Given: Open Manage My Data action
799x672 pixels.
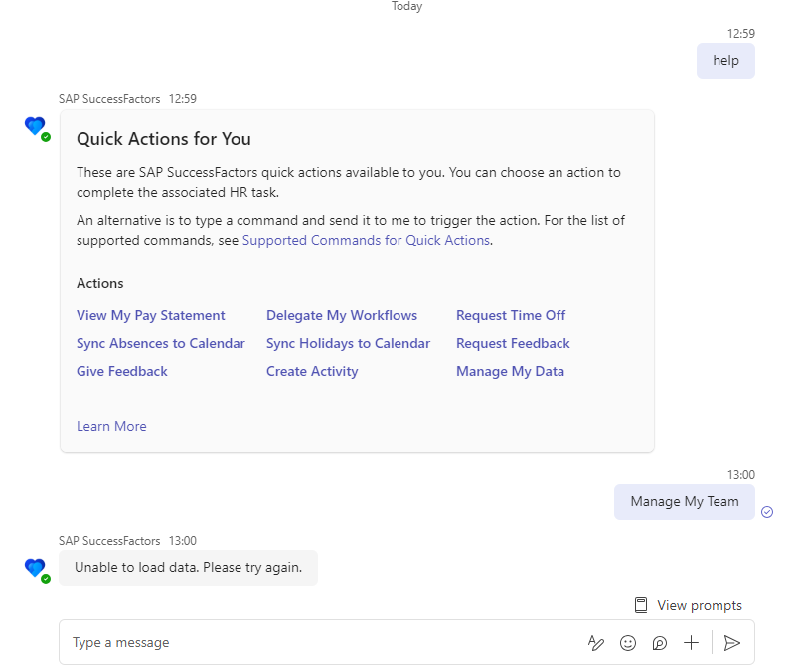Looking at the screenshot, I should click(x=510, y=371).
